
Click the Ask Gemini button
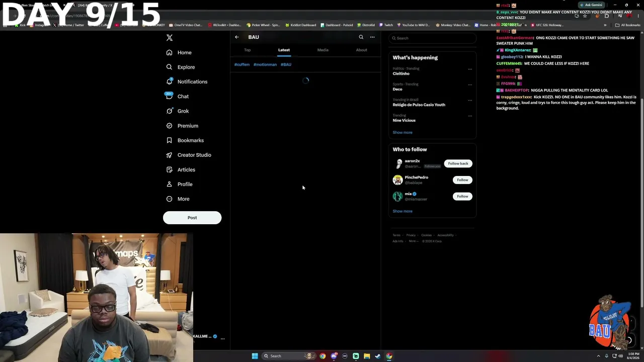tap(591, 5)
